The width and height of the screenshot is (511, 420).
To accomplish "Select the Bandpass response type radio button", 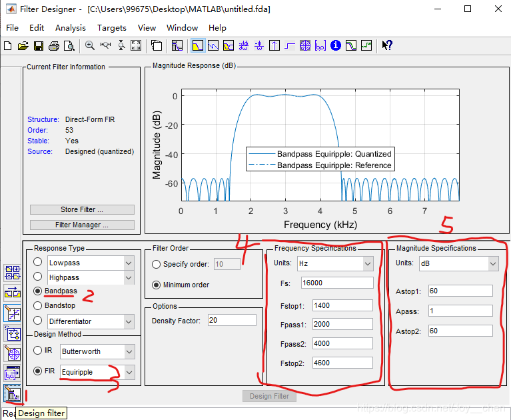I will [x=38, y=291].
